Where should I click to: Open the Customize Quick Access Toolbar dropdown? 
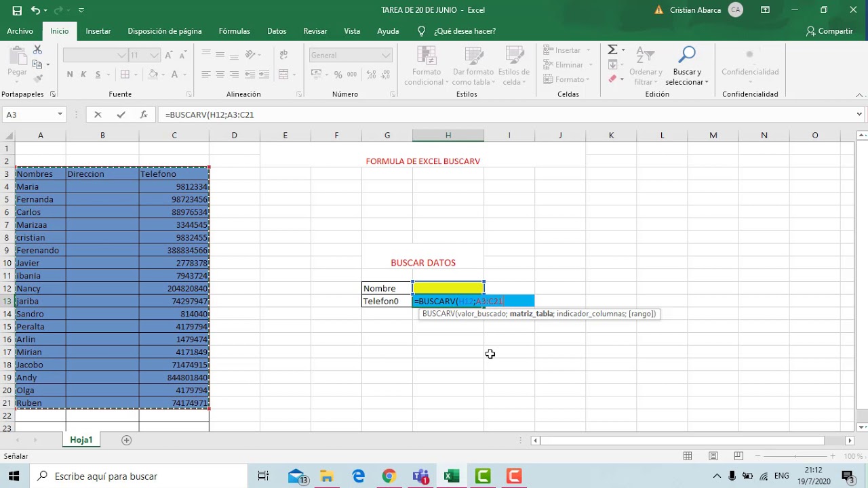coord(81,11)
